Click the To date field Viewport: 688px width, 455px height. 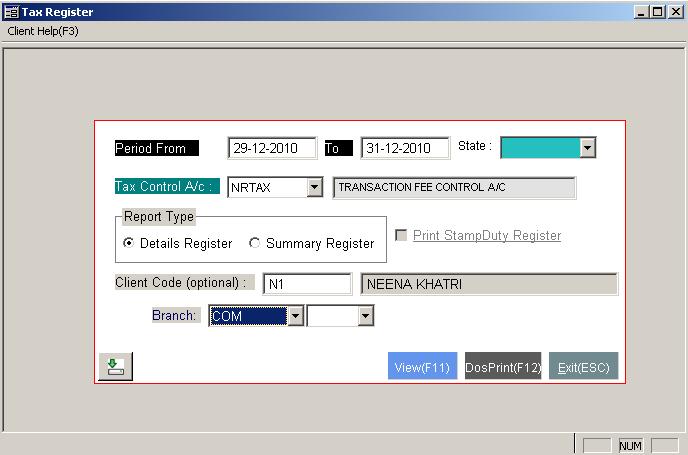[404, 148]
